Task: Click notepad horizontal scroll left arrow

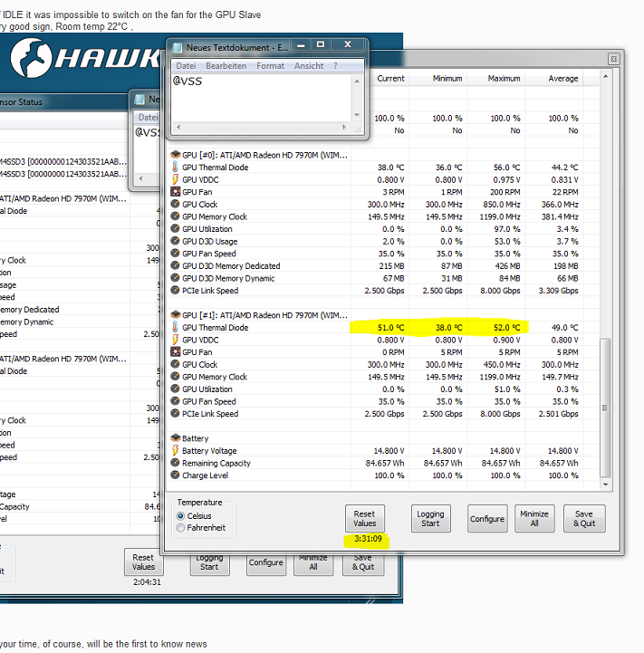Action: point(178,127)
